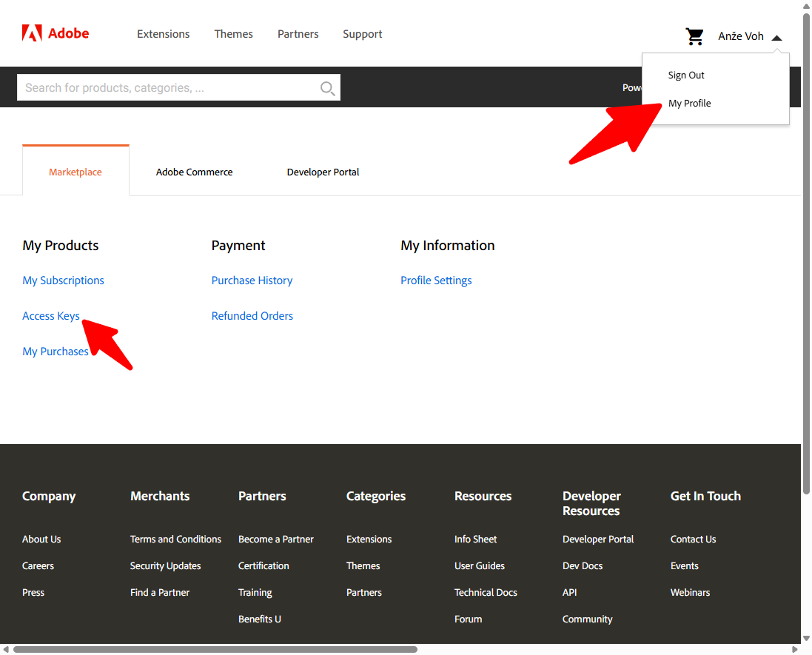Select Sign Out from account menu
The width and height of the screenshot is (812, 655).
click(x=685, y=75)
